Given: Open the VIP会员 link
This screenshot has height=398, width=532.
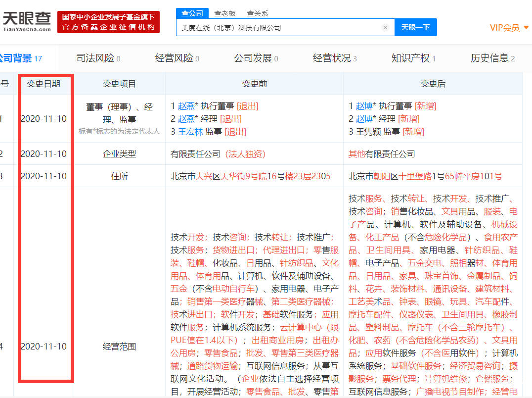Looking at the screenshot, I should click(x=504, y=28).
